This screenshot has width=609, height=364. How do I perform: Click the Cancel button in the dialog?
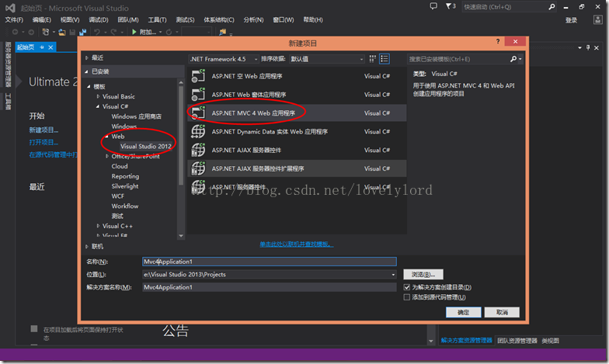pyautogui.click(x=502, y=312)
